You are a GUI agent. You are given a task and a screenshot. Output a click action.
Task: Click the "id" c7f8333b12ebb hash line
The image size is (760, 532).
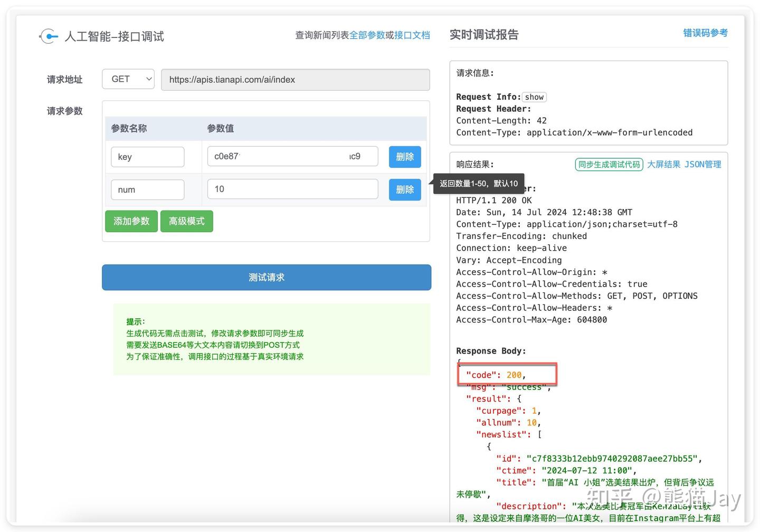point(599,459)
